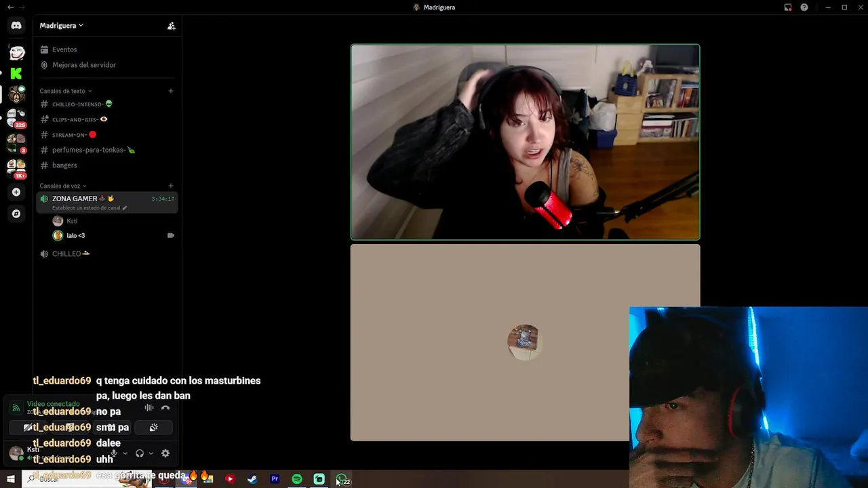Open the YouTube red play taskbar icon

pos(230,479)
